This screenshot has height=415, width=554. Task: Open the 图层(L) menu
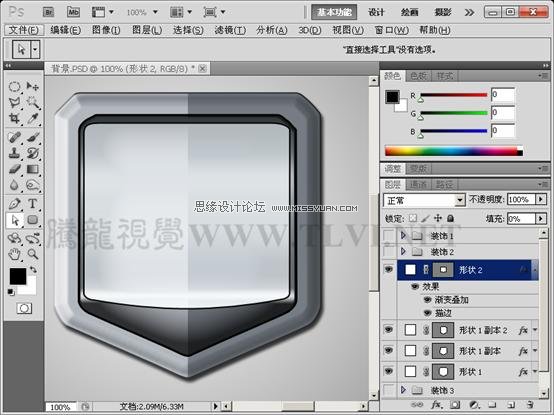tap(147, 30)
